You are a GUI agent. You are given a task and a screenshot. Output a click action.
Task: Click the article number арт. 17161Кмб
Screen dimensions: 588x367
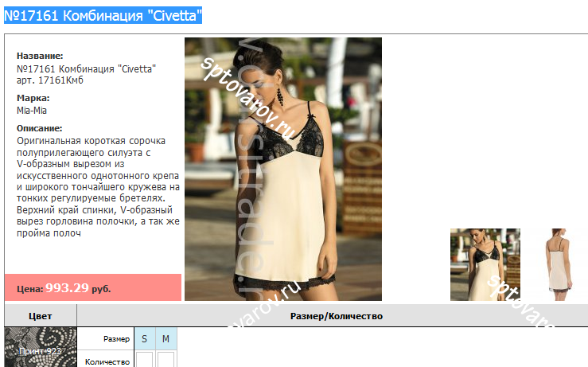pyautogui.click(x=49, y=80)
